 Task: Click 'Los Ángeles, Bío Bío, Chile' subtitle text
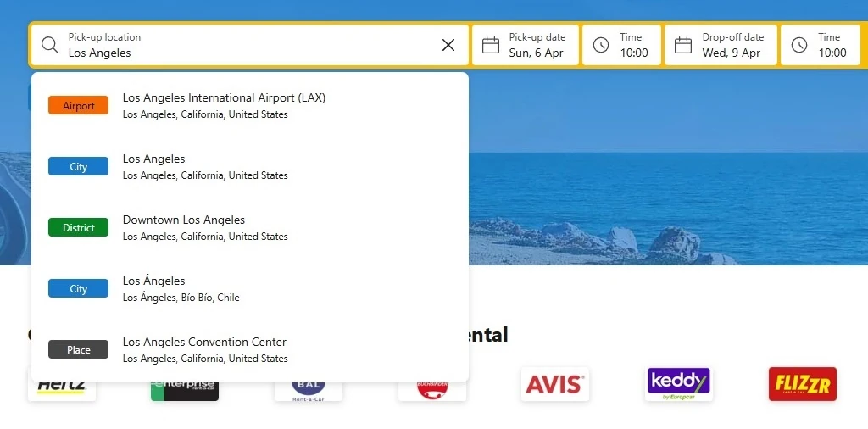(x=181, y=298)
